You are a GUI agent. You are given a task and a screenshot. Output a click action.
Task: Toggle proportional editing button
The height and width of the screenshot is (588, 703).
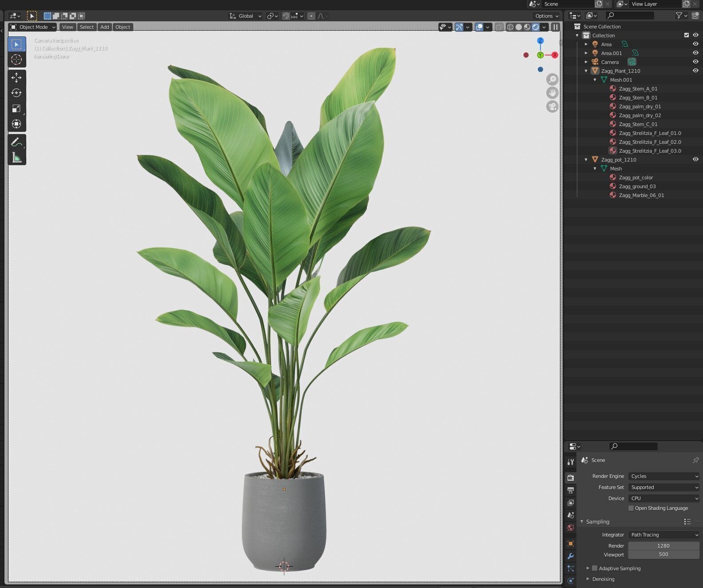[311, 16]
